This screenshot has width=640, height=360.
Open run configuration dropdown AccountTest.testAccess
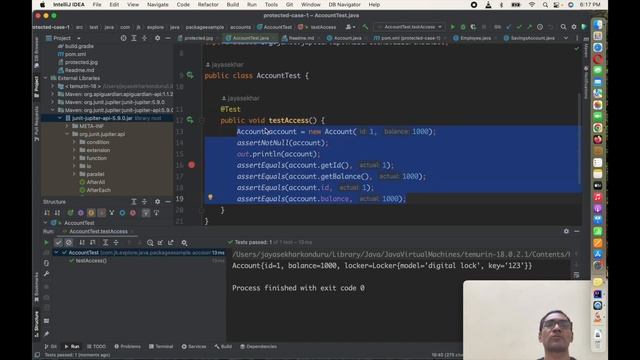409,27
